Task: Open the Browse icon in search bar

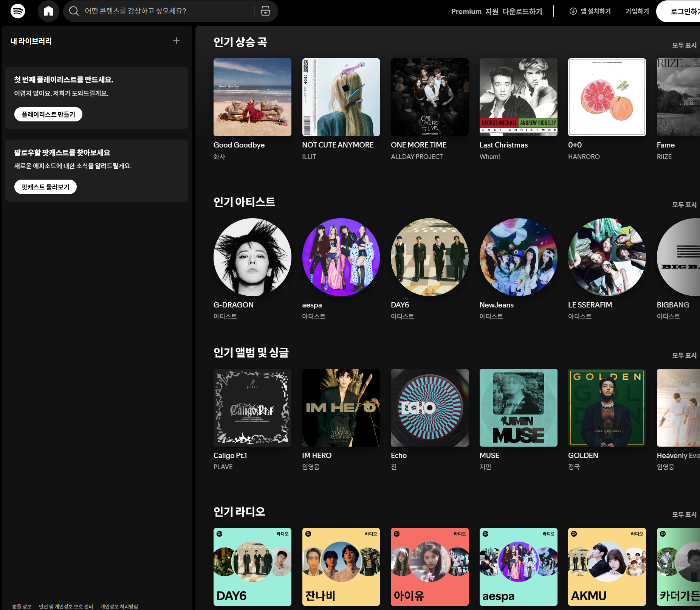Action: coord(266,11)
